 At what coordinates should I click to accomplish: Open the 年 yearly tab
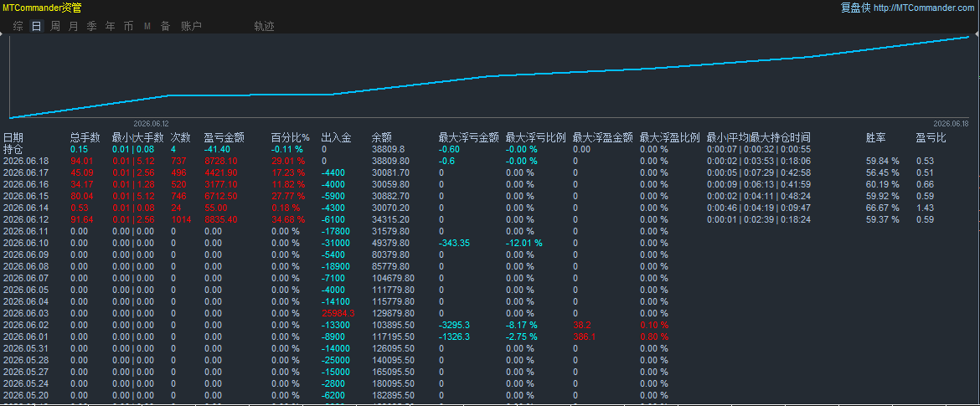coord(110,26)
